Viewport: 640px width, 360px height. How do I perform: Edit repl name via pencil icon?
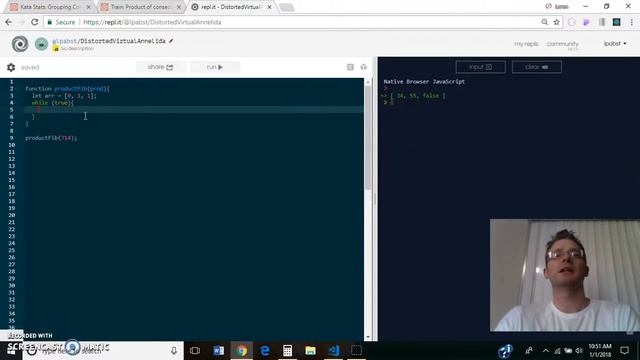171,40
